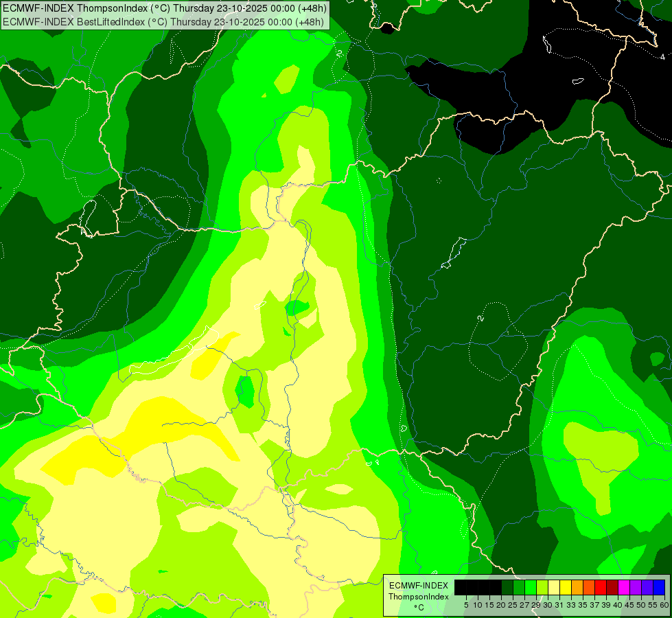Click the violet 50–55 legend swatch
This screenshot has width=672, height=618.
647,588
